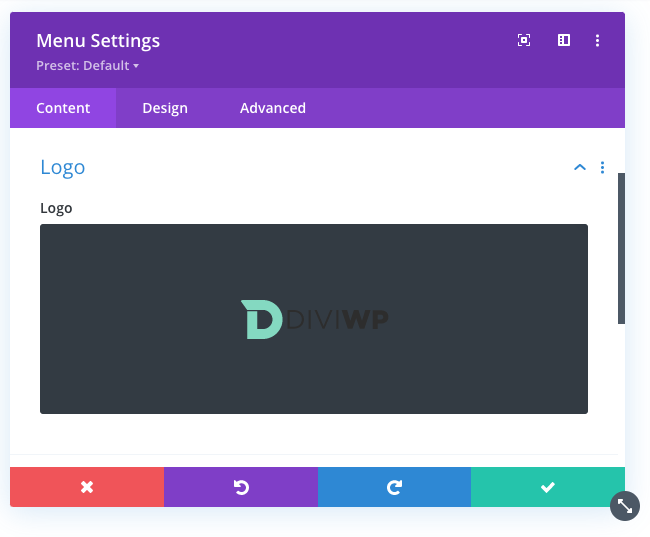
Task: Switch to the Content tab
Action: click(63, 108)
